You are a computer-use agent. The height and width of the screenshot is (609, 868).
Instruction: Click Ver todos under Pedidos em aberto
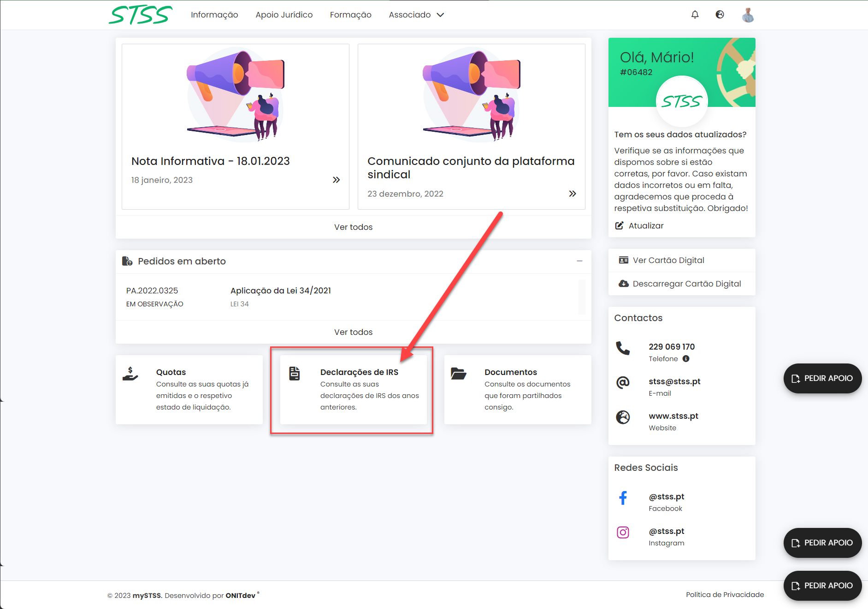point(353,332)
